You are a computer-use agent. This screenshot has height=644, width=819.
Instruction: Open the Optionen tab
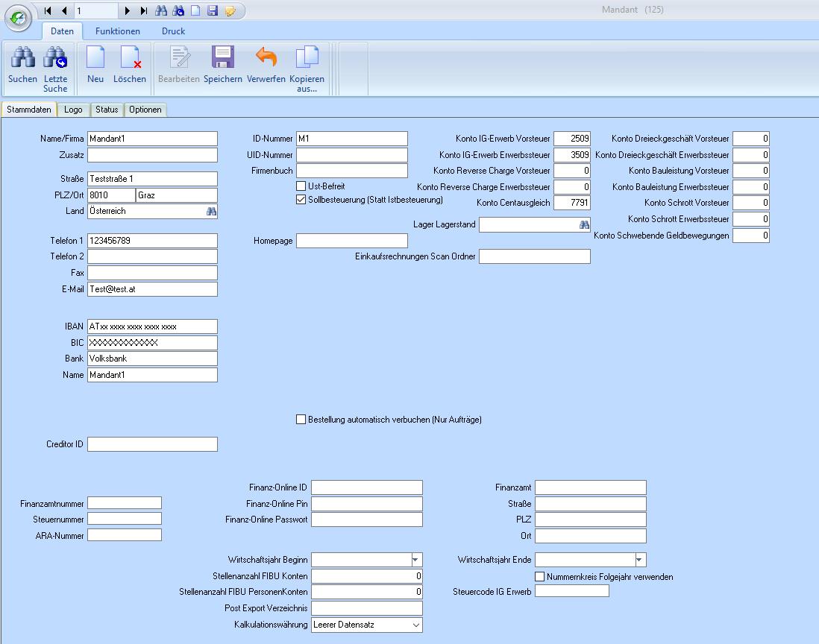click(145, 110)
